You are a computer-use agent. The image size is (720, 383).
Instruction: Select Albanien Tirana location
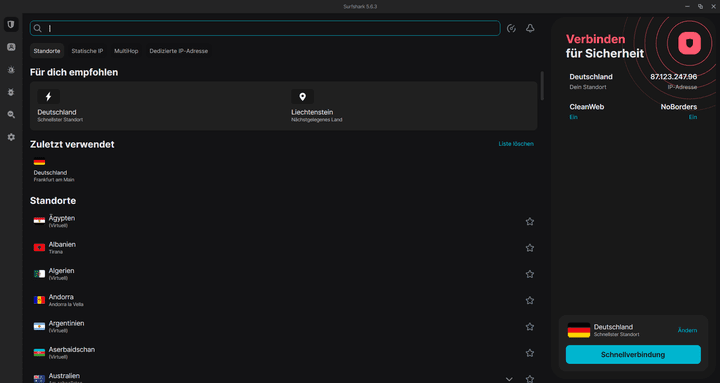pos(283,248)
